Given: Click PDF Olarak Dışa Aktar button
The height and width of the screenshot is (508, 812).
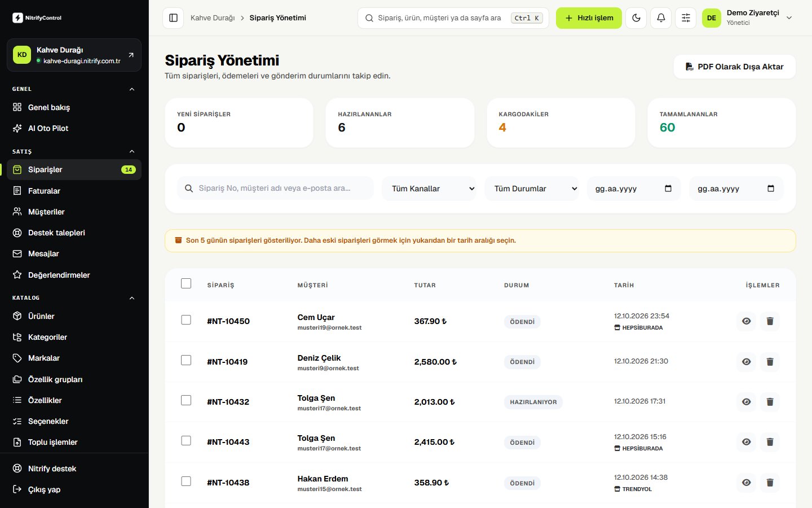Looking at the screenshot, I should click(x=734, y=67).
